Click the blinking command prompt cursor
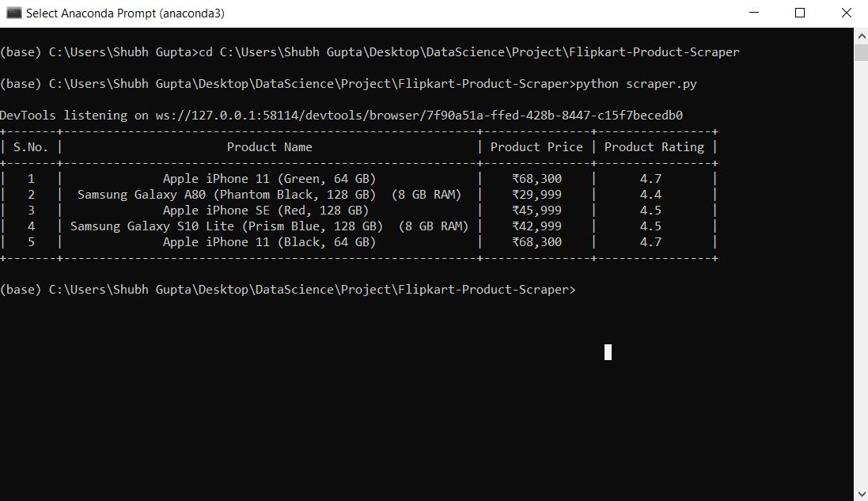Viewport: 868px width, 501px height. pos(608,353)
